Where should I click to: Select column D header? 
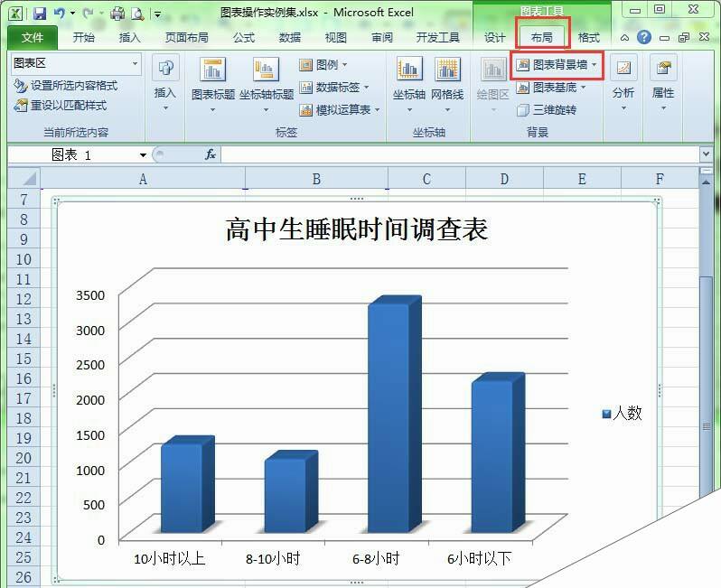click(504, 179)
